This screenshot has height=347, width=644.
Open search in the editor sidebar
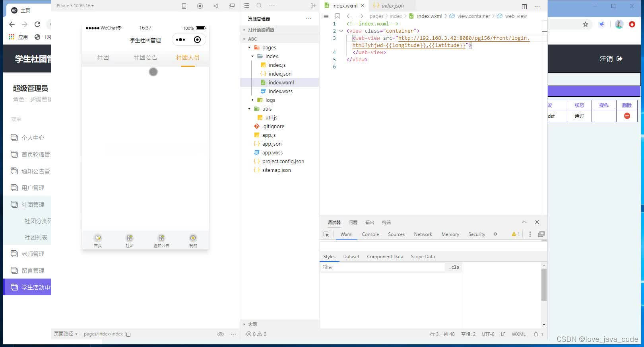tap(259, 6)
